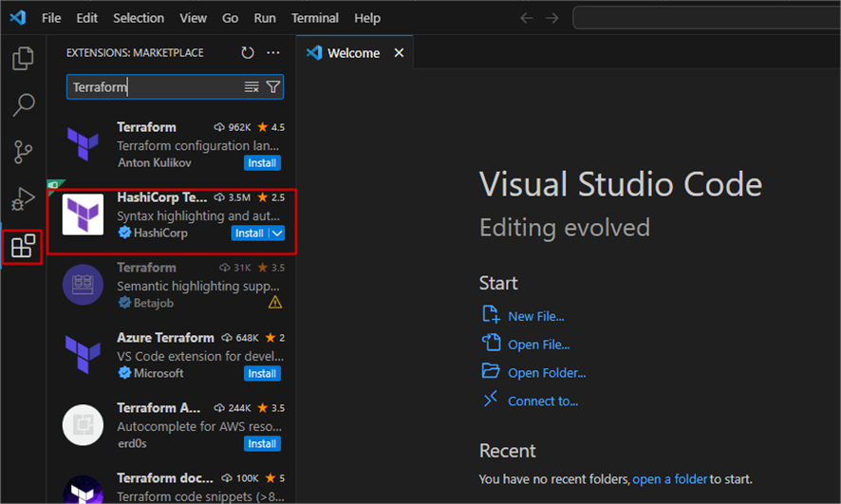The height and width of the screenshot is (504, 841).
Task: Install Terraform by Anton Kulikov
Action: 262,163
